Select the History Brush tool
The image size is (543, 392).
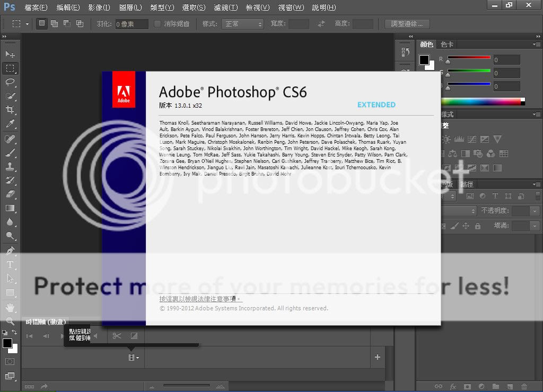pos(10,180)
